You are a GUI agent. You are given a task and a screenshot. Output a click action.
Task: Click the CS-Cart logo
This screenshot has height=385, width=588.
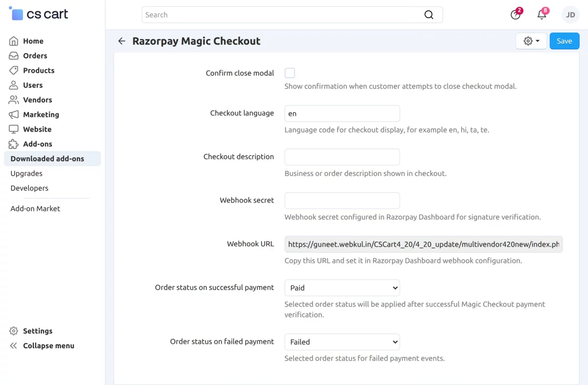coord(39,14)
